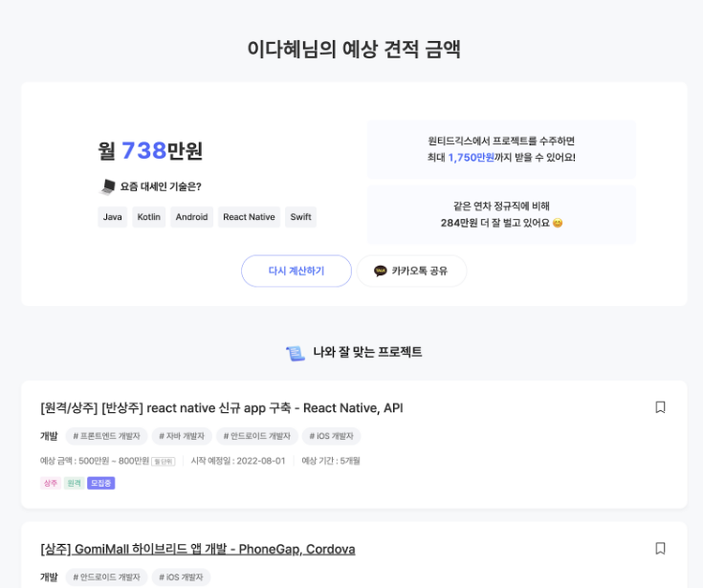Select the React Native skill tag
Image resolution: width=703 pixels, height=588 pixels.
click(250, 217)
